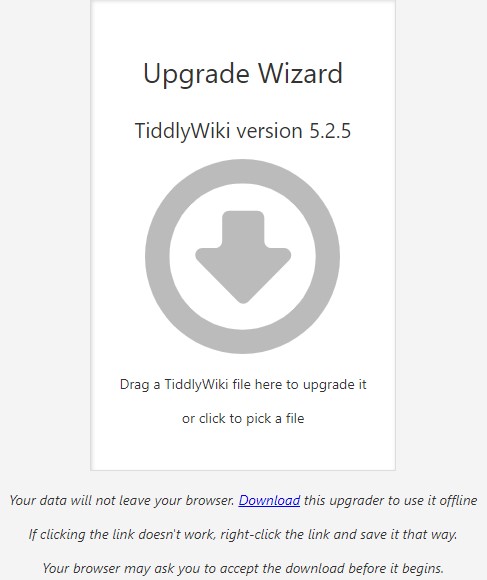Click the 'Your data will not leave' text
This screenshot has width=487, height=580.
122,500
